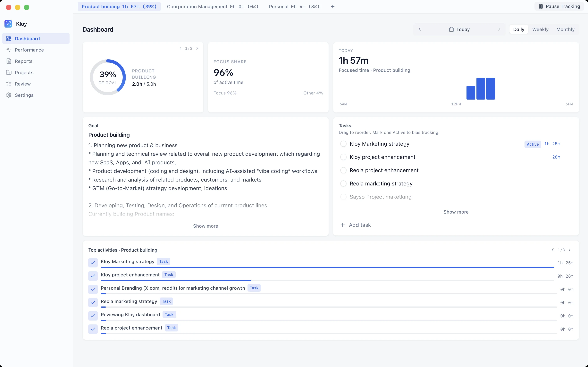Select the Product building goal tab
Viewport: 588px width, 367px height.
[x=119, y=7]
